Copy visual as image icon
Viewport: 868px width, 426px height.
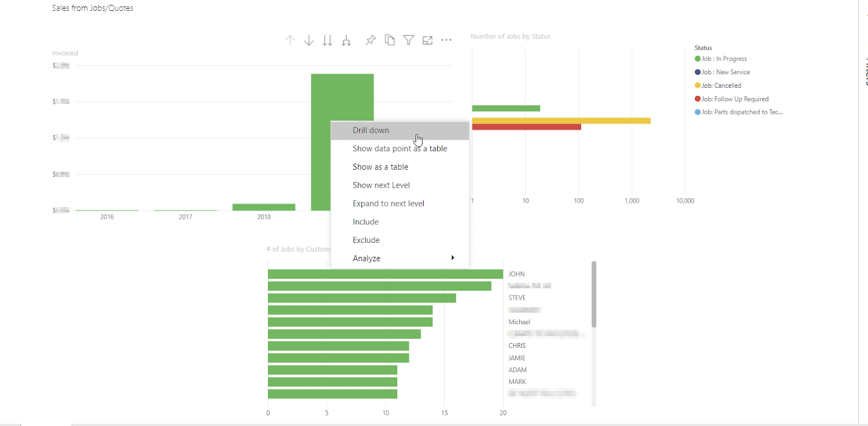pyautogui.click(x=390, y=40)
